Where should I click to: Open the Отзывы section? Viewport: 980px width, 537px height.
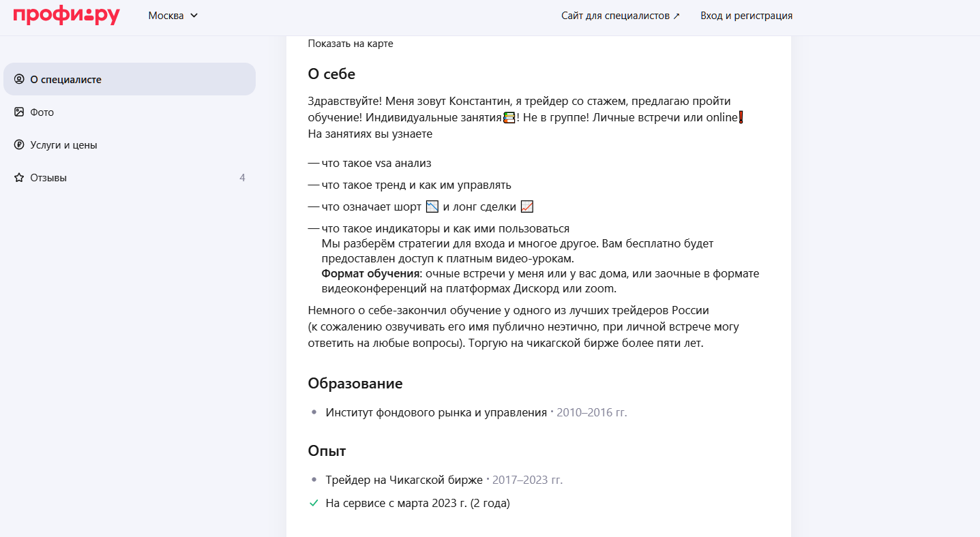[x=48, y=178]
